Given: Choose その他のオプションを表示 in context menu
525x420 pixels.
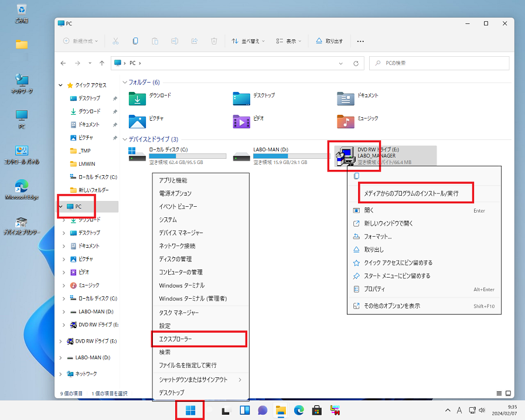Looking at the screenshot, I should point(424,306).
